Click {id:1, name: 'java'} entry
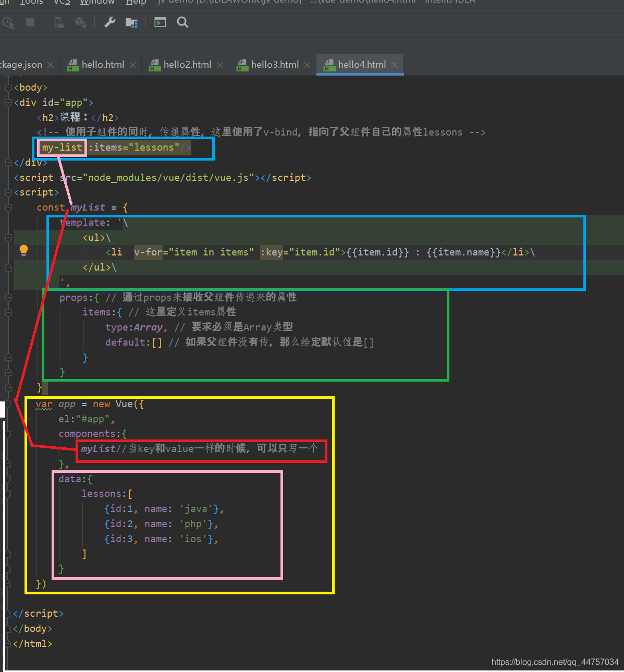624x672 pixels. tap(164, 509)
